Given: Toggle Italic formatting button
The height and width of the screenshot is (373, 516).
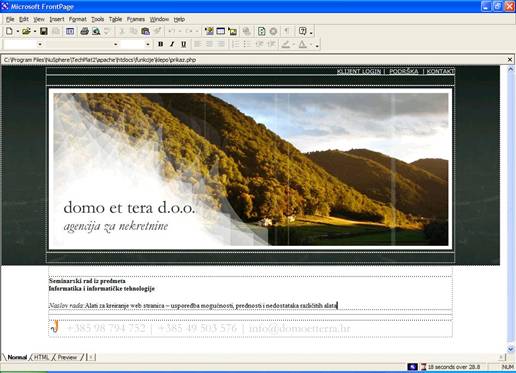Looking at the screenshot, I should [172, 44].
